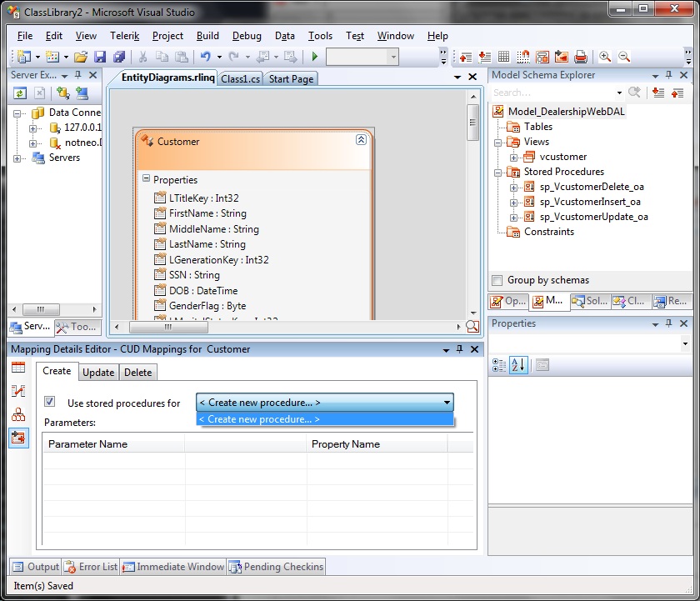700x601 pixels.
Task: Select sp_VcustomerInsert_oa stored procedure
Action: pos(590,202)
